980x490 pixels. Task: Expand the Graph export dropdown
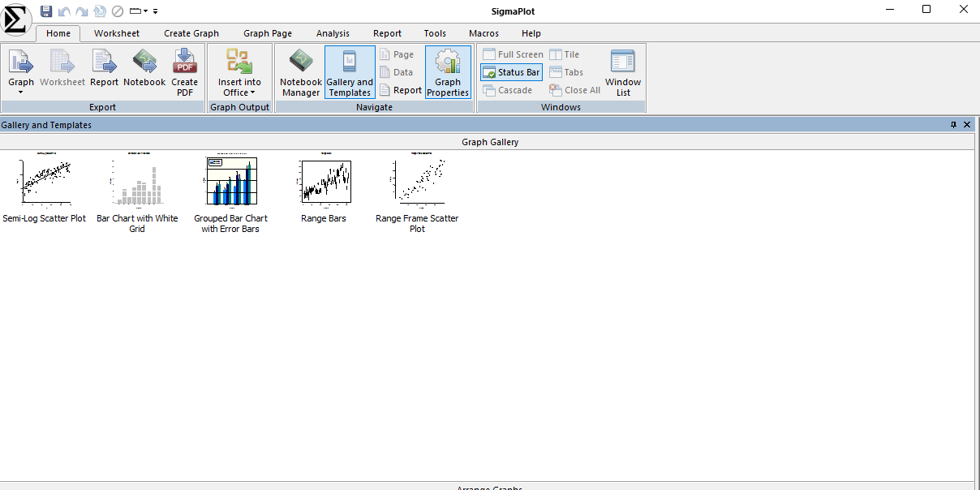pyautogui.click(x=21, y=91)
